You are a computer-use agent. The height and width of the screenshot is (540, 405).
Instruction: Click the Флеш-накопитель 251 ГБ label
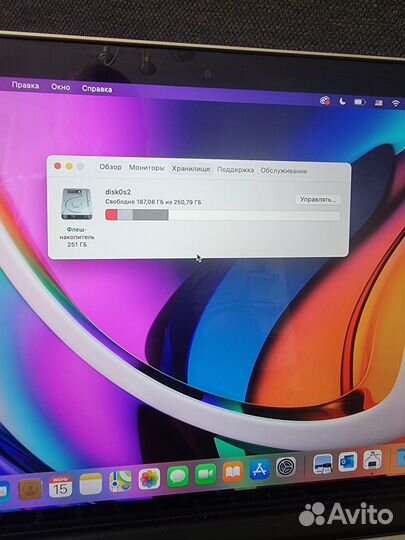(77, 237)
